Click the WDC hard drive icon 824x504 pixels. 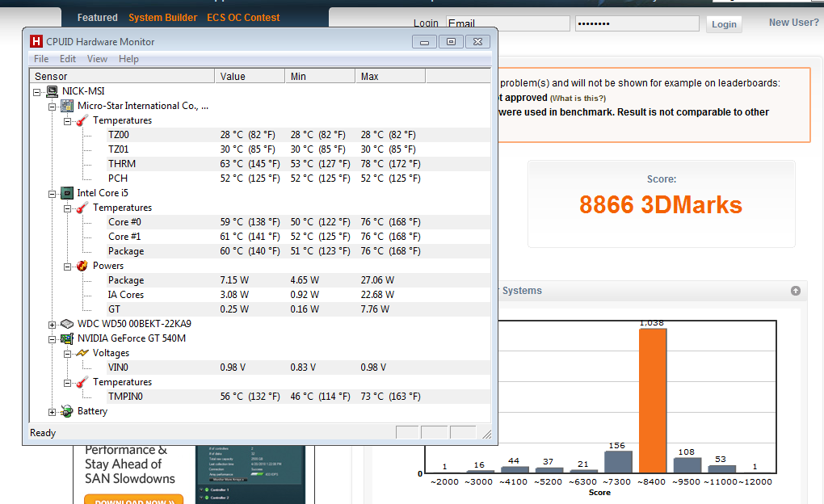(x=67, y=324)
